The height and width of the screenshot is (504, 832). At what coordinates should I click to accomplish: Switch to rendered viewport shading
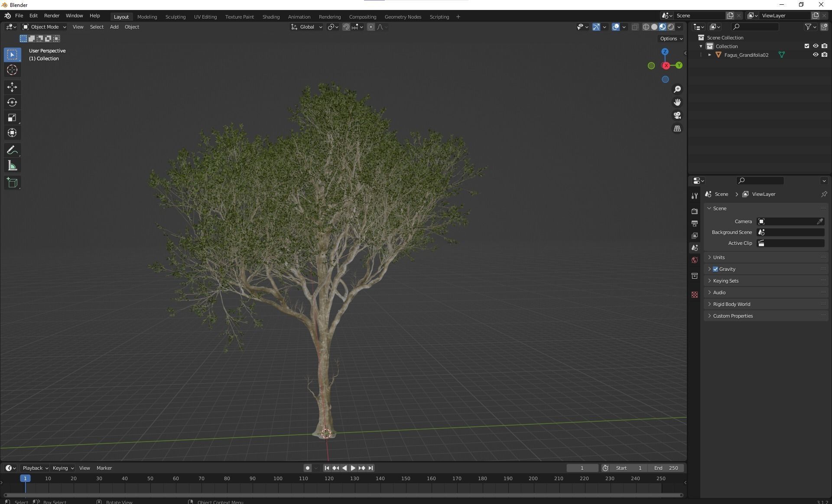(x=671, y=27)
